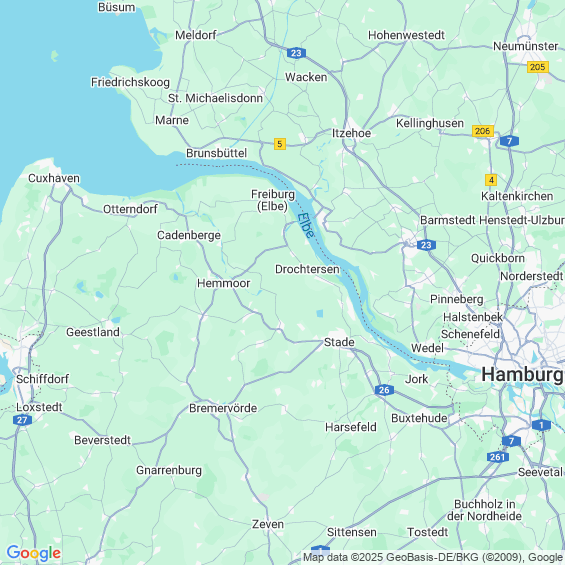The image size is (565, 565).
Task: Click the yellow B206 road shield
Action: click(x=483, y=131)
